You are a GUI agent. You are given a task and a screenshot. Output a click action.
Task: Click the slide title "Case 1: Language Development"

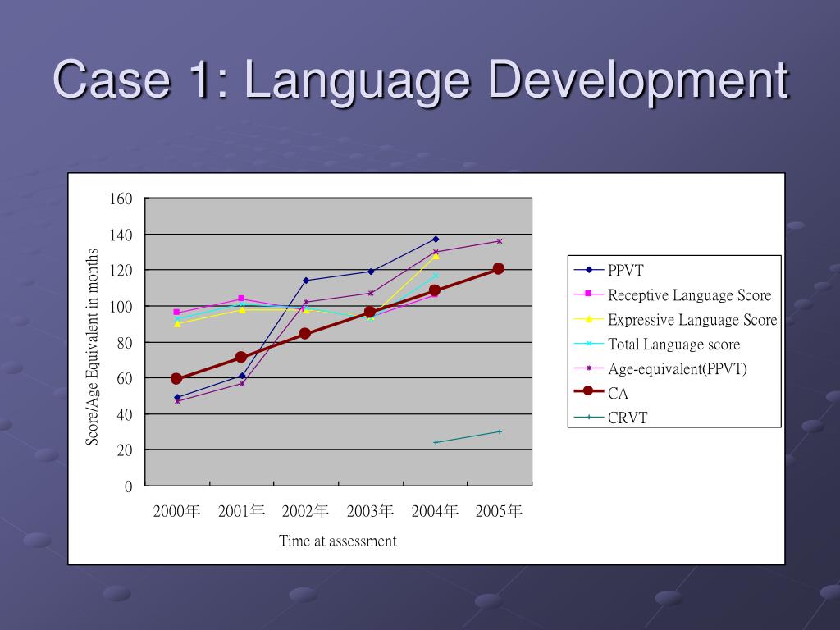421,80
